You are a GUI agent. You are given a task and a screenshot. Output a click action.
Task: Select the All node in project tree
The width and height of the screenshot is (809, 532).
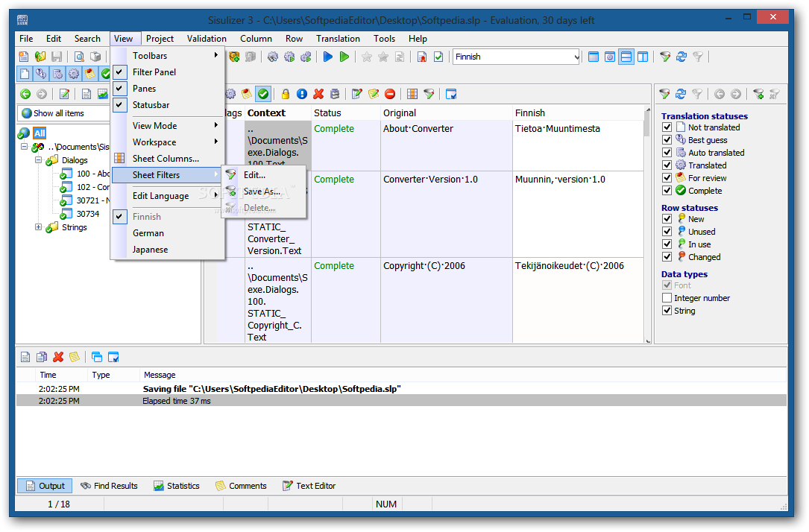tap(40, 133)
